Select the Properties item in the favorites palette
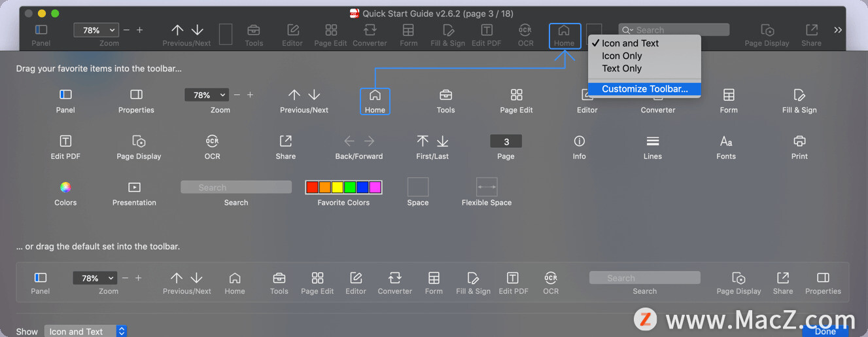 pyautogui.click(x=136, y=101)
